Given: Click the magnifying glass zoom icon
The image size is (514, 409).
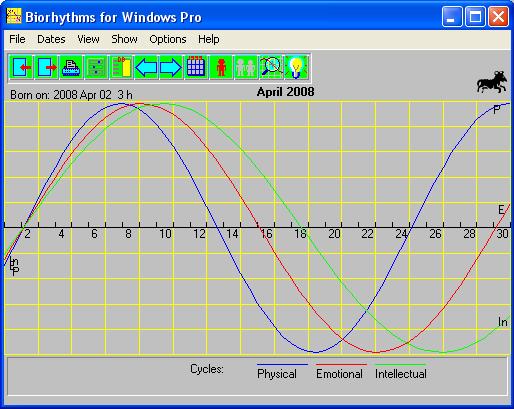Looking at the screenshot, I should coord(271,68).
